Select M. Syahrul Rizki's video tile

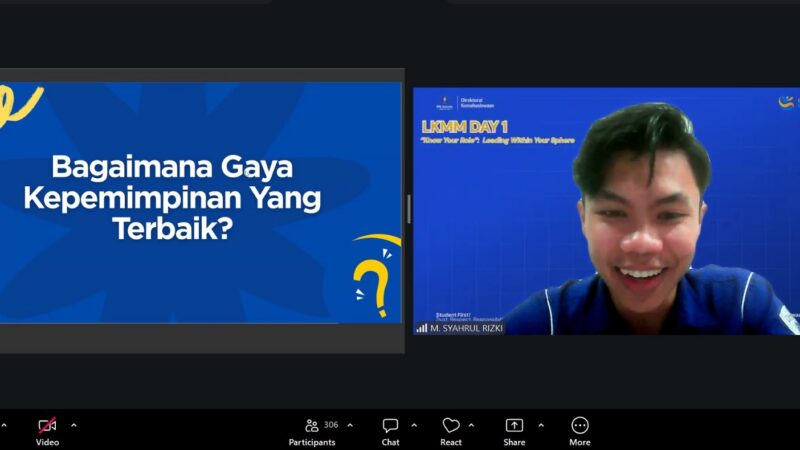(607, 211)
